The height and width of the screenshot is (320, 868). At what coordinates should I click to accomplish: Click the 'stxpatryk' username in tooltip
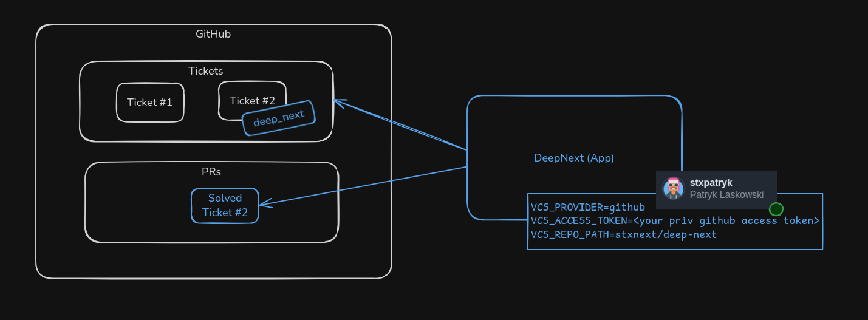(x=711, y=182)
